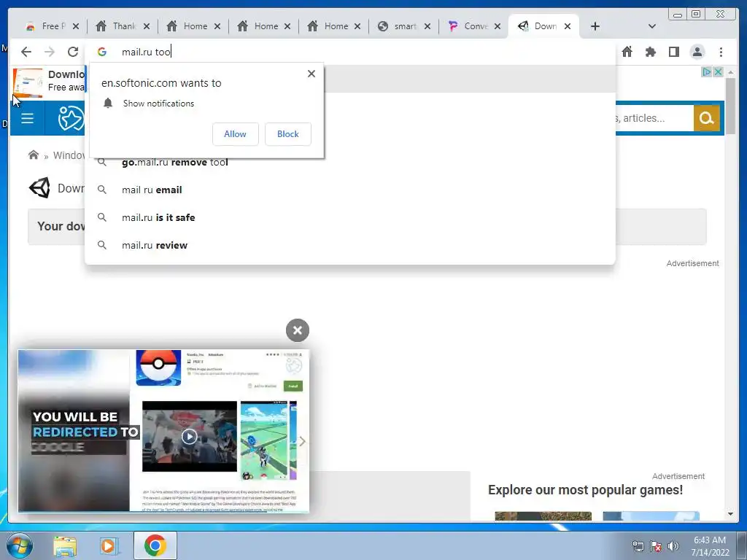Block notifications from en.softonic.com

pyautogui.click(x=287, y=134)
